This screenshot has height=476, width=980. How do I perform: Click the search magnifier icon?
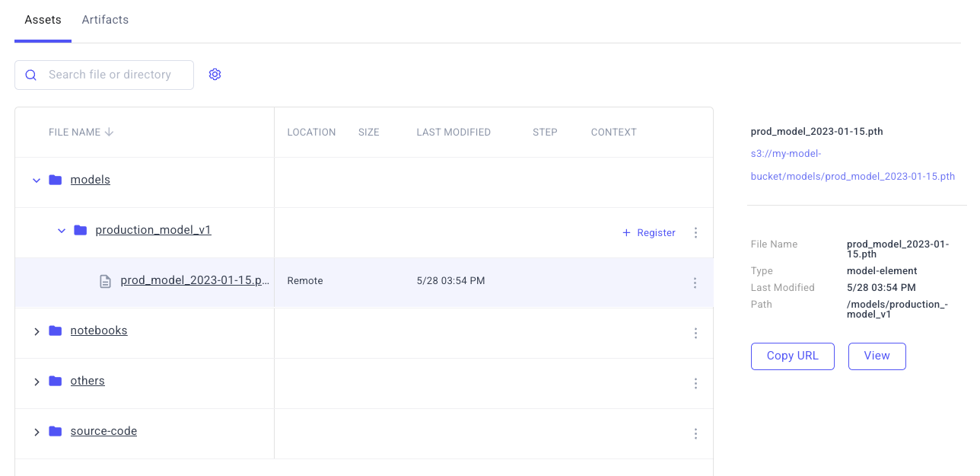[x=30, y=75]
